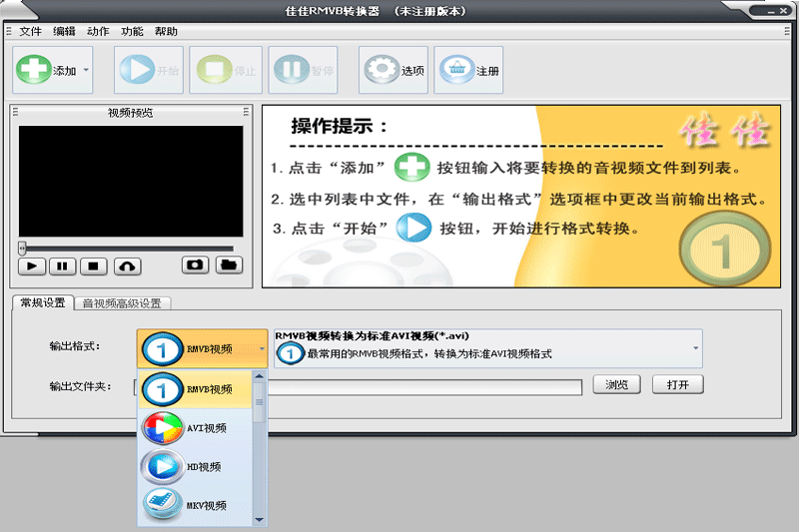Open Options (选项) gear button
The image size is (799, 532).
tap(394, 70)
